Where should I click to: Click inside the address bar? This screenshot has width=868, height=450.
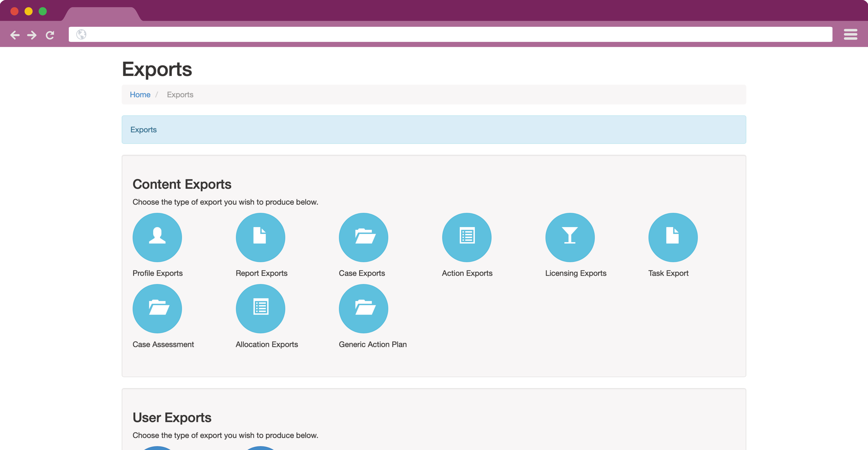tap(404, 34)
